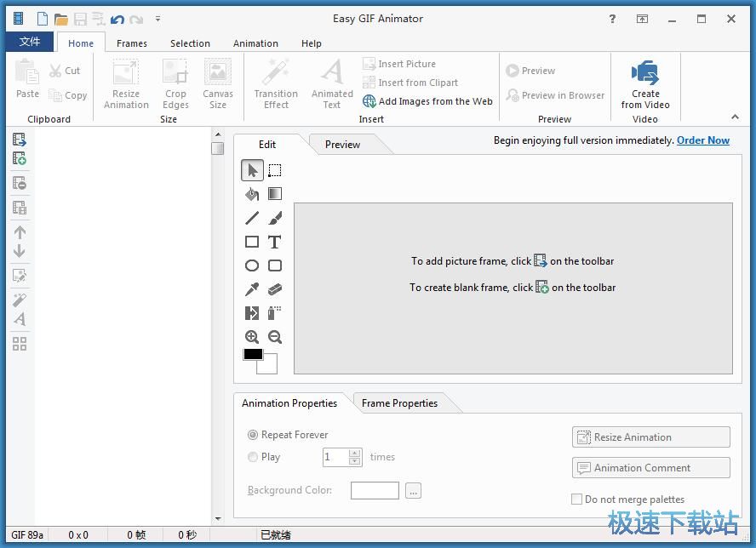Open the Quick Access Toolbar customize dropdown
The image size is (756, 548).
[x=157, y=19]
